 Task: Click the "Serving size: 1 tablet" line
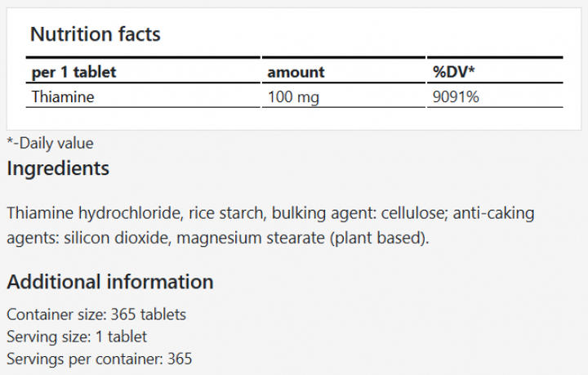coord(77,336)
